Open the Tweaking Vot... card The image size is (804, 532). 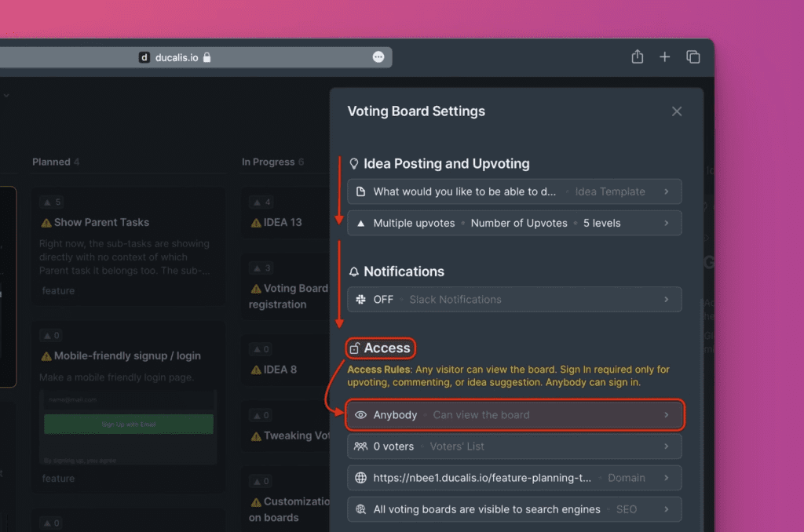285,426
